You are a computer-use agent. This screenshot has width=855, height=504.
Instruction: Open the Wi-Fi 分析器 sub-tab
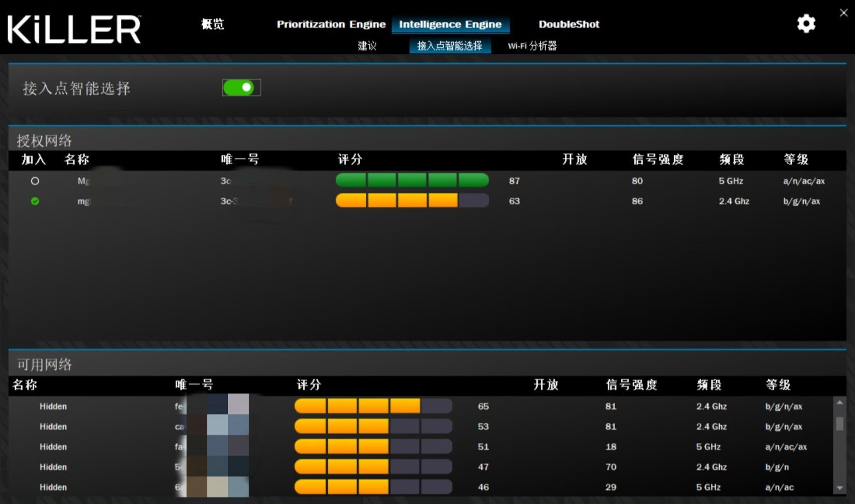pyautogui.click(x=532, y=46)
